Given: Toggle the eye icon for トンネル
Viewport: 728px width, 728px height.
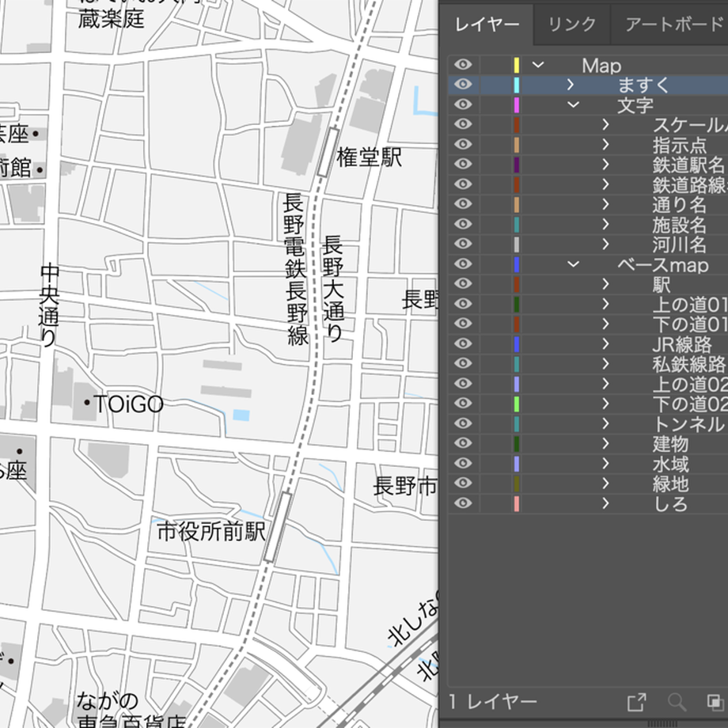Looking at the screenshot, I should (x=463, y=423).
